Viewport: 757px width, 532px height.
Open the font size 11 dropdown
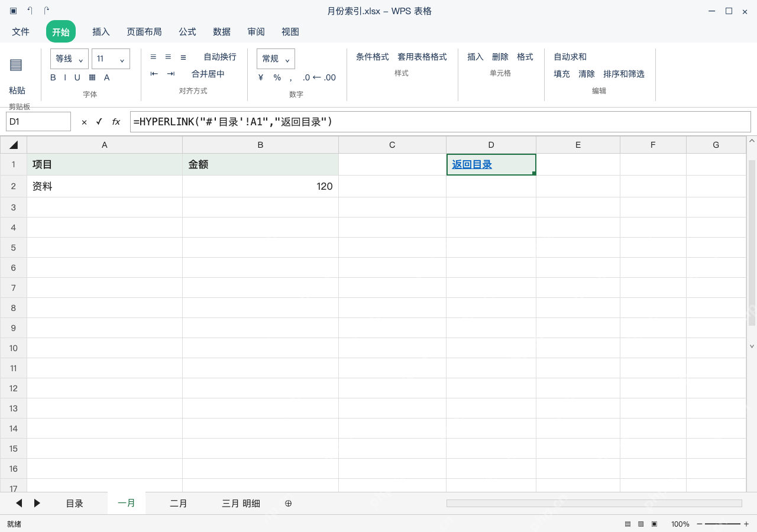click(x=111, y=59)
